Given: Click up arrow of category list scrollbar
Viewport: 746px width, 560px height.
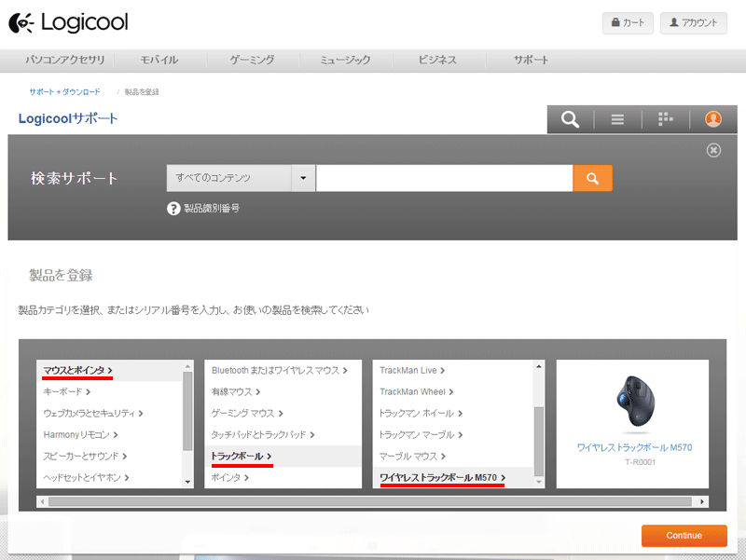Looking at the screenshot, I should (x=187, y=366).
